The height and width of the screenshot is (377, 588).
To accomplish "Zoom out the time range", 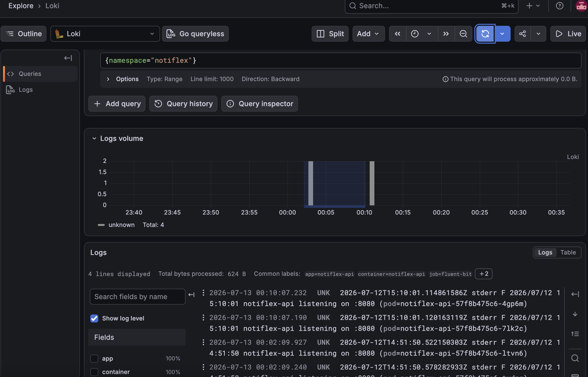I will pos(463,34).
